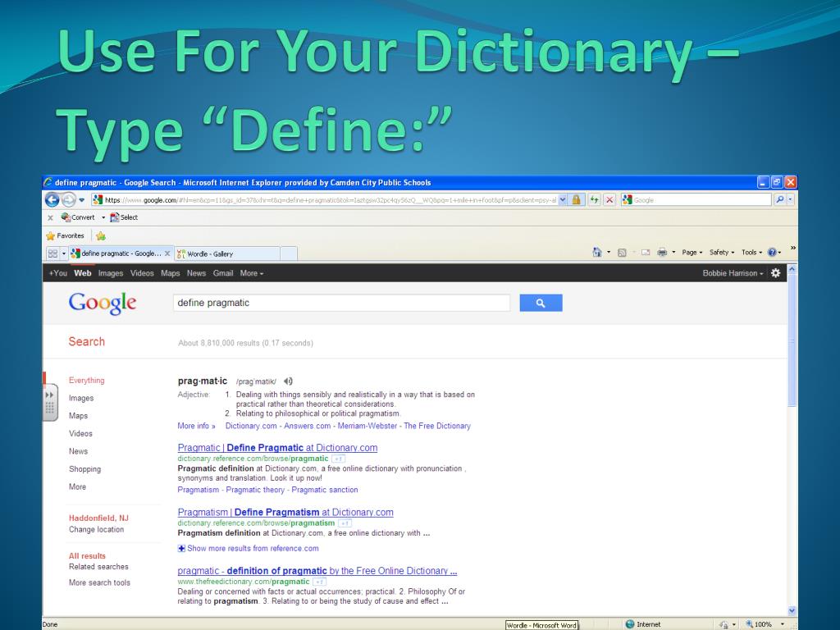Open Free Online Dictionary pragmatic result

click(x=317, y=571)
